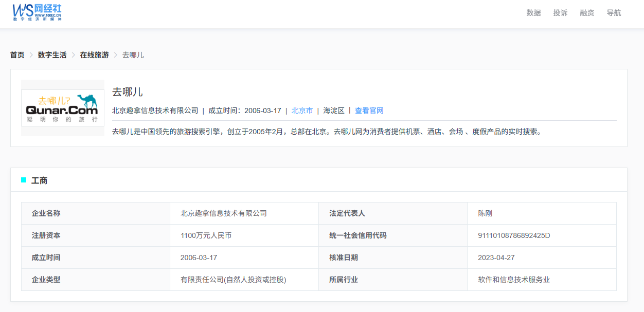This screenshot has height=312, width=644.
Task: Click the Qunar.com camel logo image
Action: (62, 108)
